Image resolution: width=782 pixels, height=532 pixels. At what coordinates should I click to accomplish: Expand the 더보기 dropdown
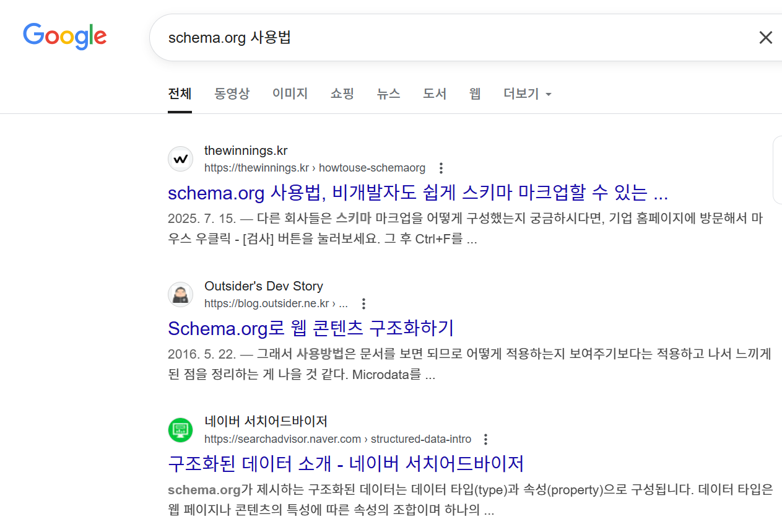(x=528, y=94)
